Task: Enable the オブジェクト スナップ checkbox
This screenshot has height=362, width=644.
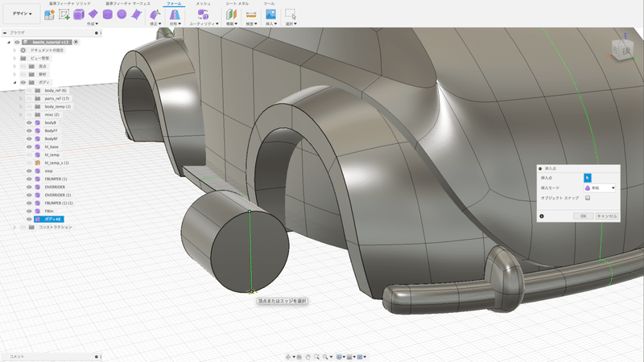Action: pos(588,198)
